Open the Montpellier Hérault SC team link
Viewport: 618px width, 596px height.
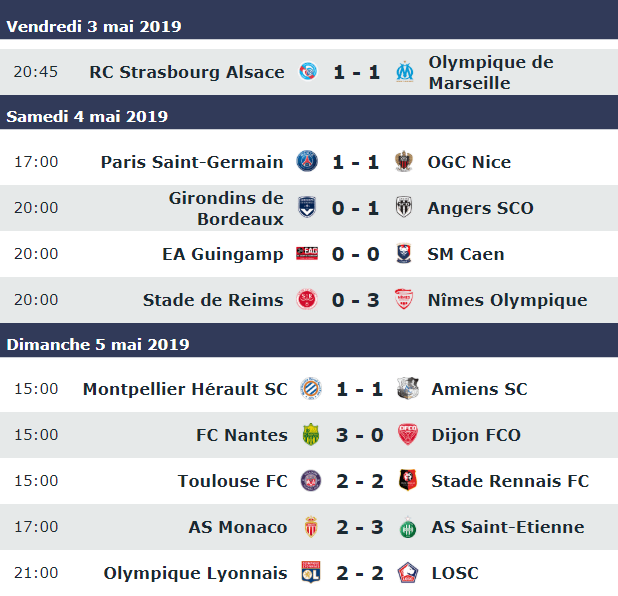tap(185, 389)
